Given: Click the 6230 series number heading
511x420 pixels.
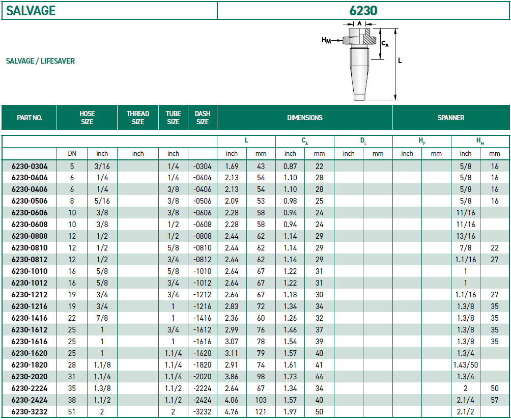Looking at the screenshot, I should pos(363,11).
